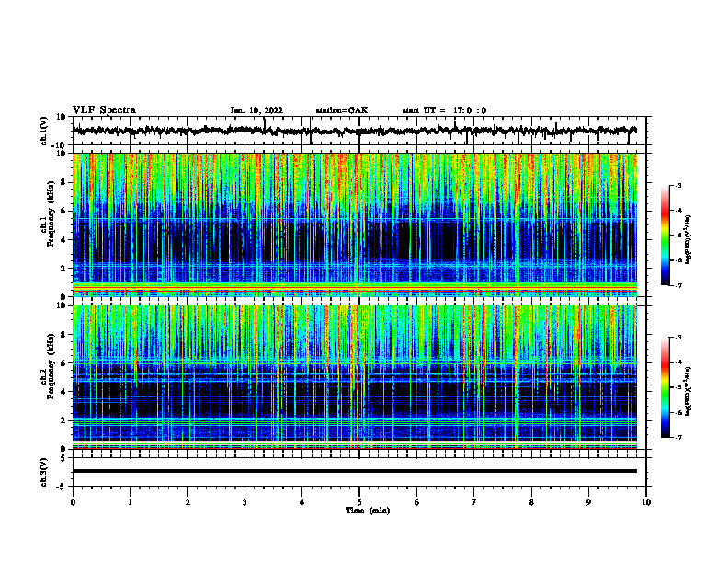Screen dimensions: 728x563
Task: Click tick label "6" on the Time axis
Action: 417,502
